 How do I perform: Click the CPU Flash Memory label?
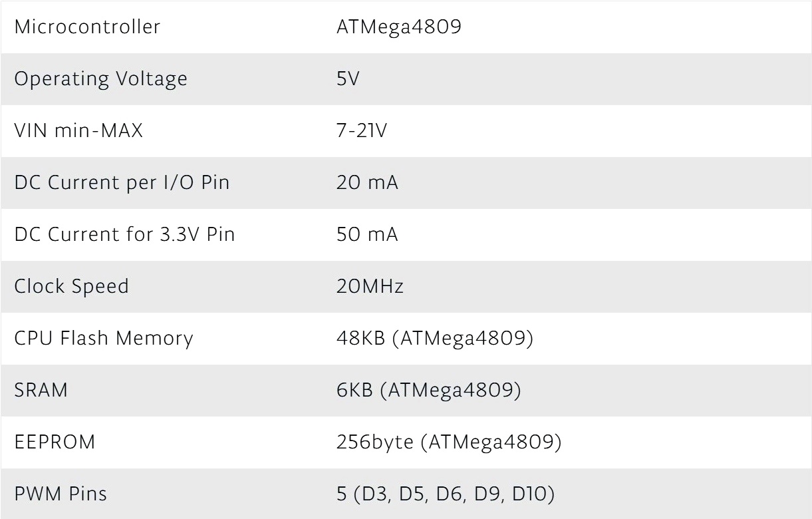pos(104,339)
